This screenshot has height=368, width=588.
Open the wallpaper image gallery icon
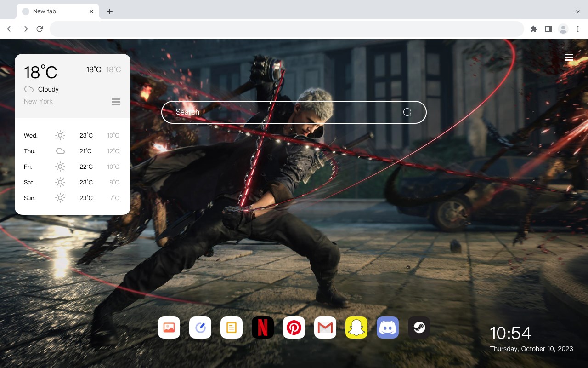[x=169, y=328]
